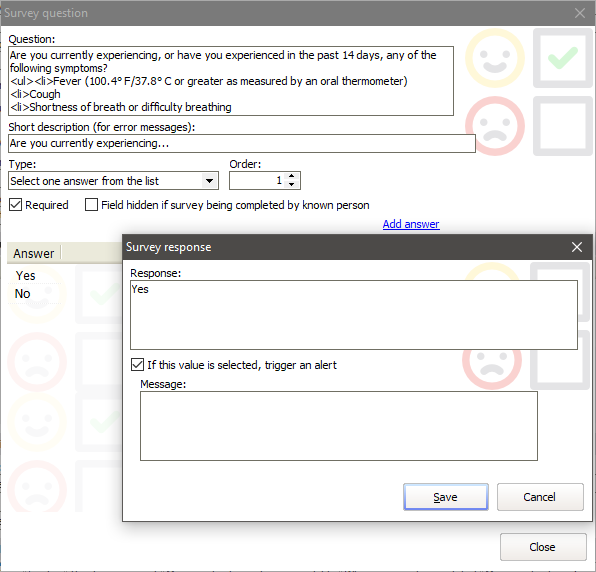Focus the Response text box
Viewport: 596px width, 572px height.
354,315
